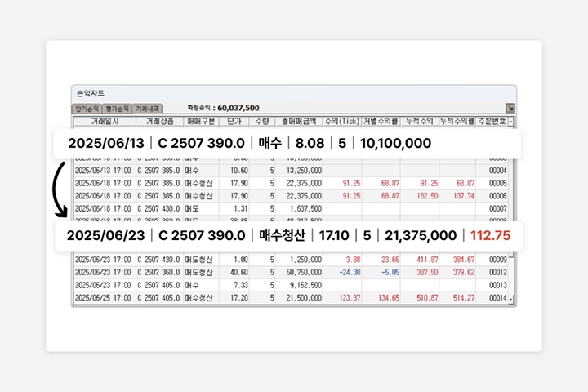This screenshot has height=392, width=588.
Task: Select the 거래내역 tab
Action: [x=148, y=108]
